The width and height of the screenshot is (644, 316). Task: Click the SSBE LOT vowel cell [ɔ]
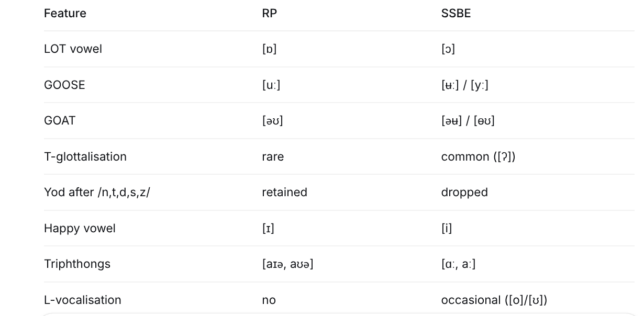[448, 49]
